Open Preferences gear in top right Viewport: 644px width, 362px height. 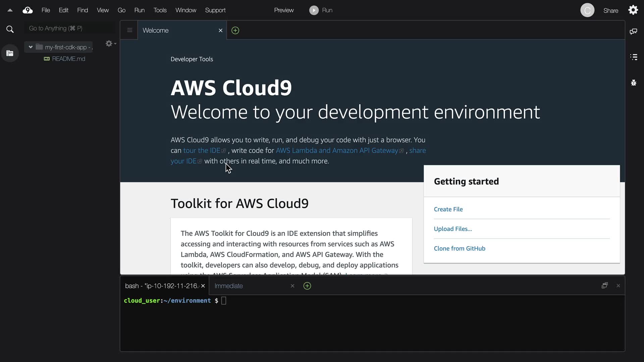tap(633, 10)
